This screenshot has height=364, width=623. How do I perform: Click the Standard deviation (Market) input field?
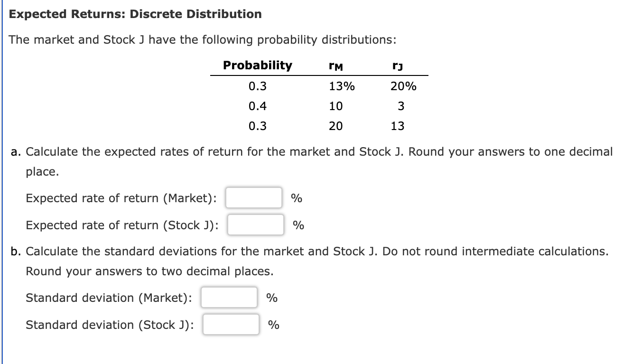click(229, 298)
